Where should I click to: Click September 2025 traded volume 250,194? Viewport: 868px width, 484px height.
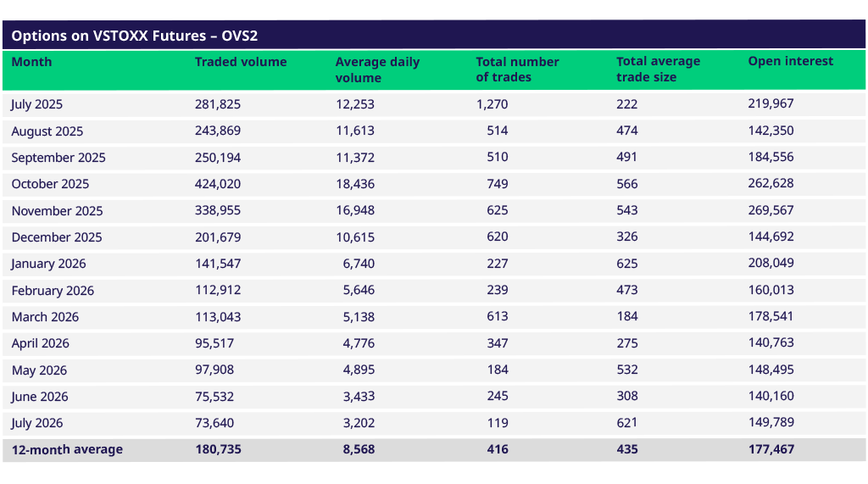[218, 158]
